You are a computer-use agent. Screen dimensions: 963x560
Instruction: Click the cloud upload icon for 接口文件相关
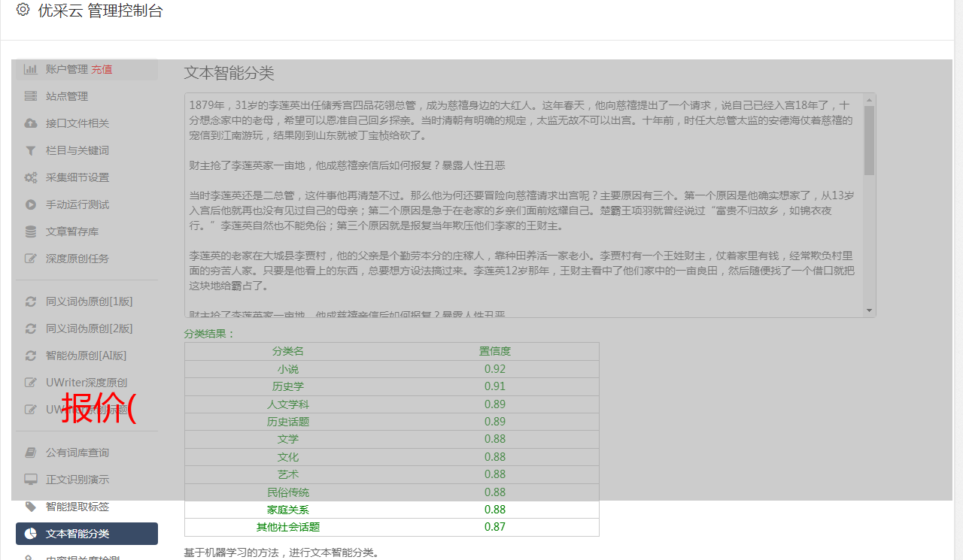(x=30, y=123)
